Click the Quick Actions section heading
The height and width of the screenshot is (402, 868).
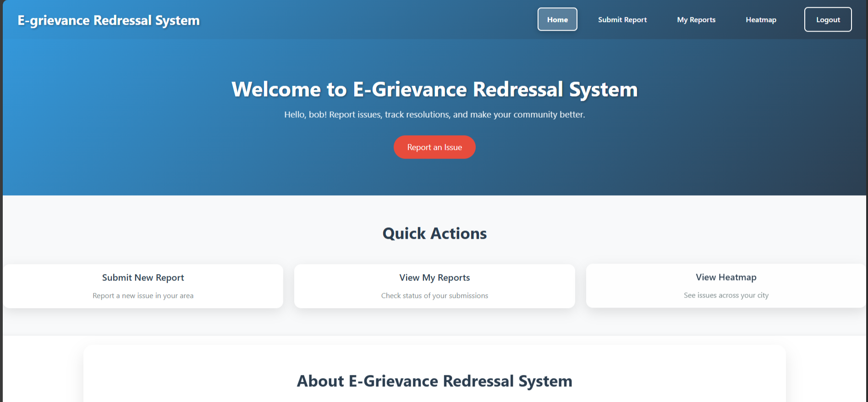coord(434,234)
